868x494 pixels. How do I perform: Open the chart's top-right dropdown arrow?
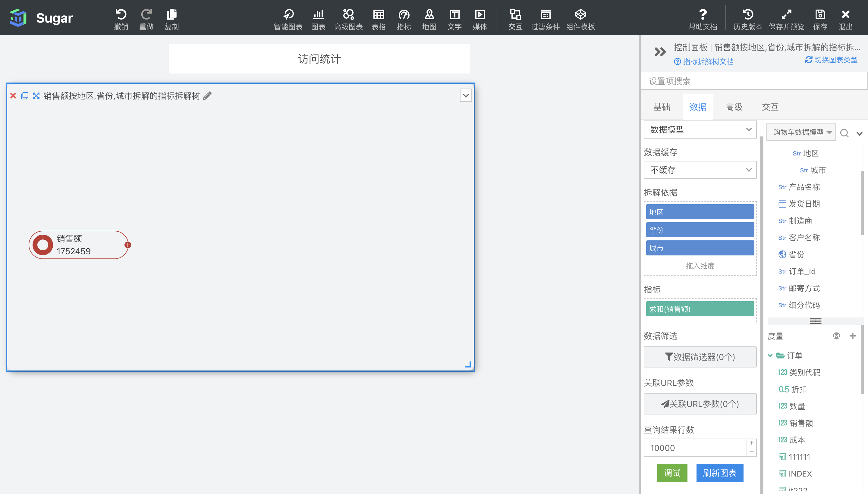[x=466, y=96]
